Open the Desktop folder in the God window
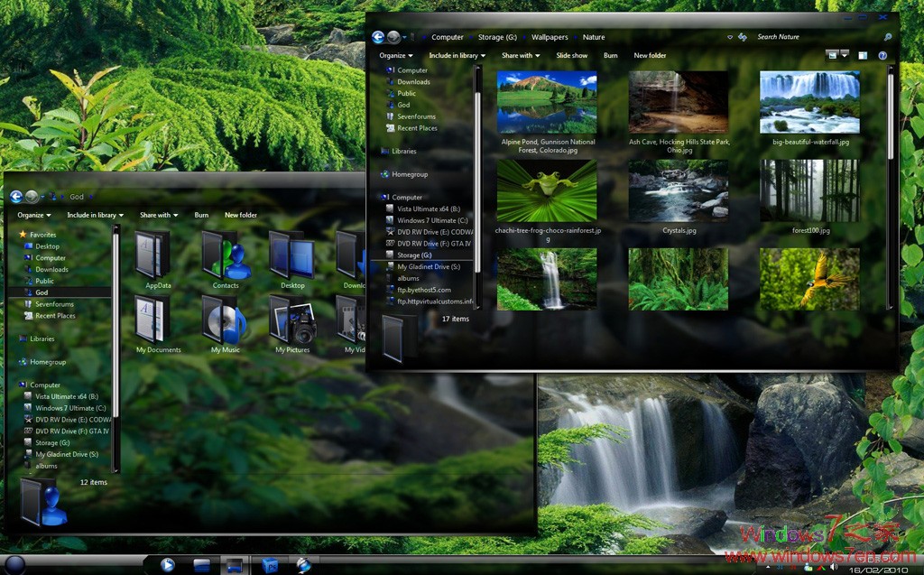 291,257
